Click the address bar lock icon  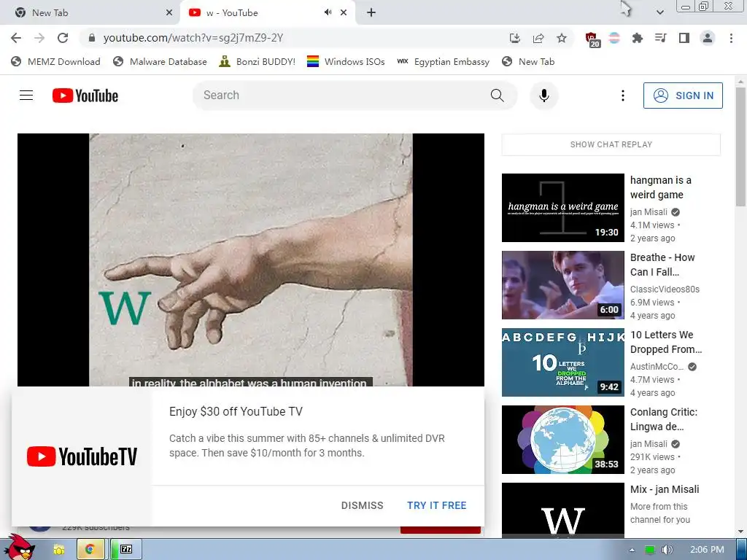[x=92, y=38]
